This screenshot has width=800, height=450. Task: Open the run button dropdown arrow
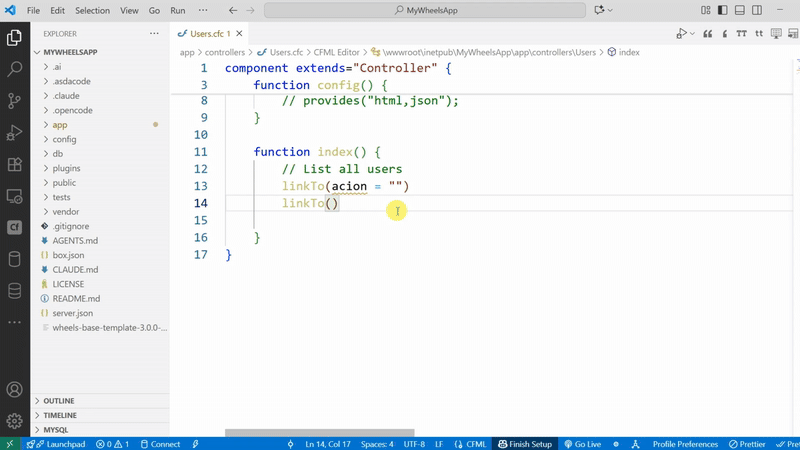pos(692,34)
